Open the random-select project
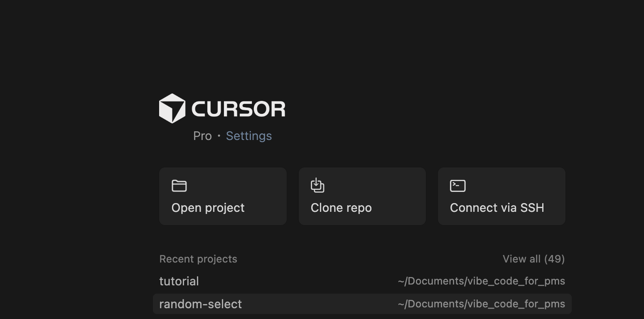The height and width of the screenshot is (319, 644). 201,304
